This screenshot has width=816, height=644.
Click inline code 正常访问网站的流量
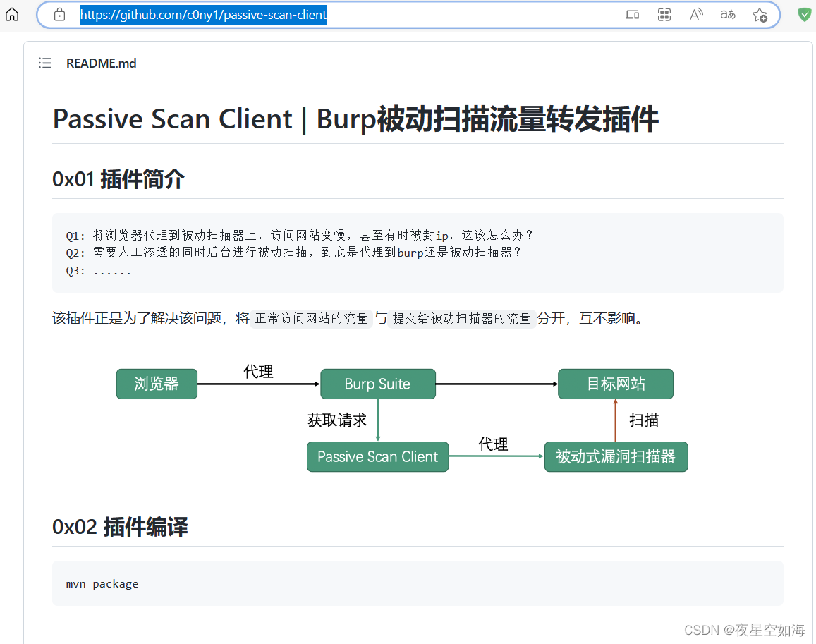pyautogui.click(x=311, y=318)
